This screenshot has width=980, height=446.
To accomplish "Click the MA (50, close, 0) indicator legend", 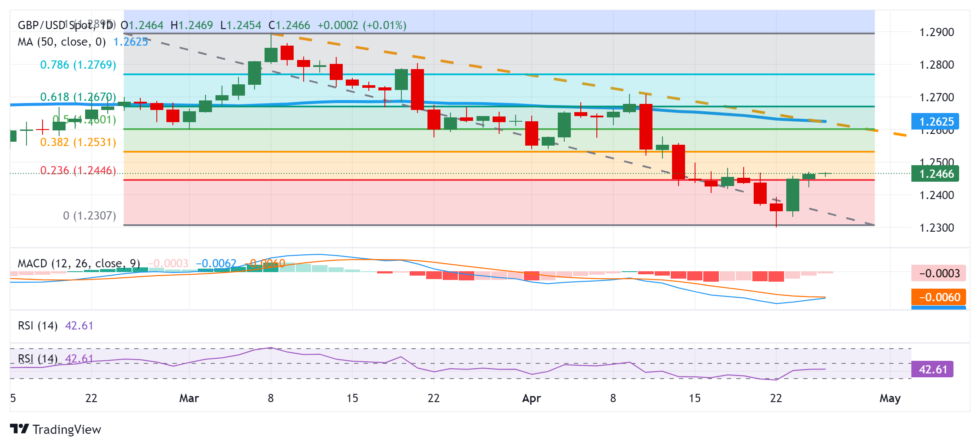I will (x=62, y=42).
